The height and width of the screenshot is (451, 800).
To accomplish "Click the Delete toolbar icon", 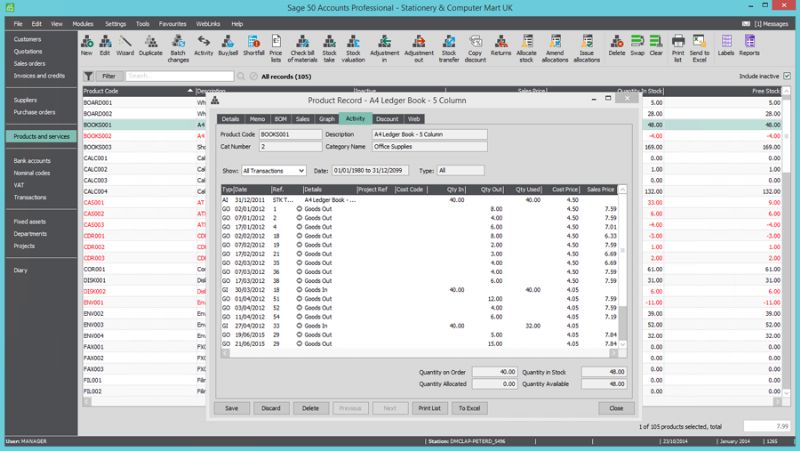I will click(x=617, y=45).
